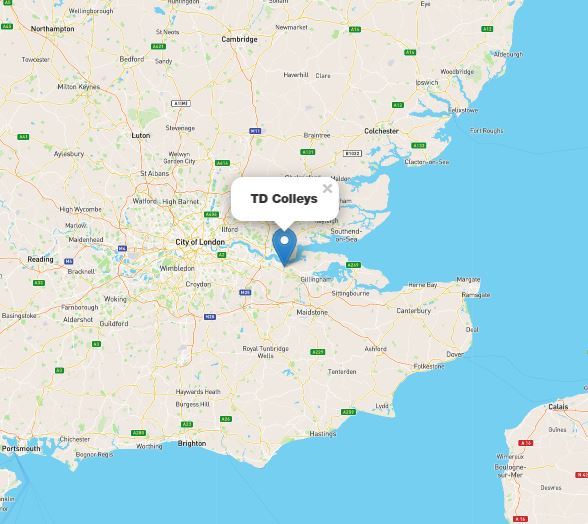Click the Reading town label
Screen dimensions: 588x524
click(x=40, y=259)
